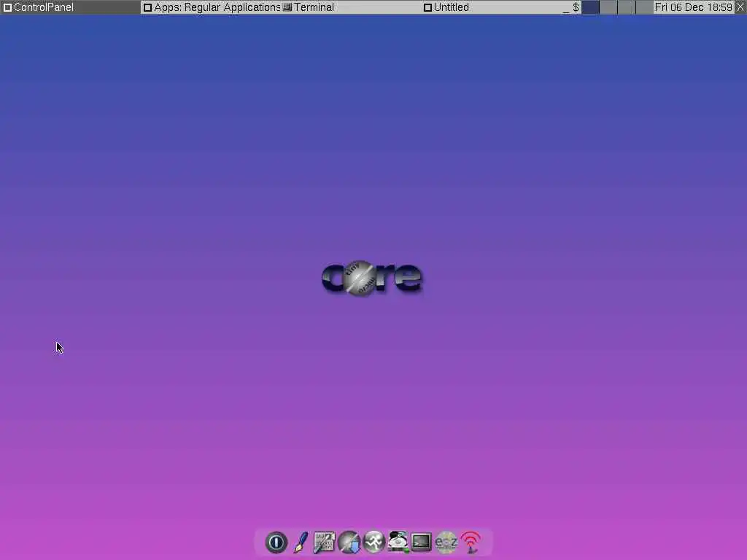Click the clock showing Fri 06 Dec 18:59
Viewport: 747px width, 560px height.
tap(693, 7)
